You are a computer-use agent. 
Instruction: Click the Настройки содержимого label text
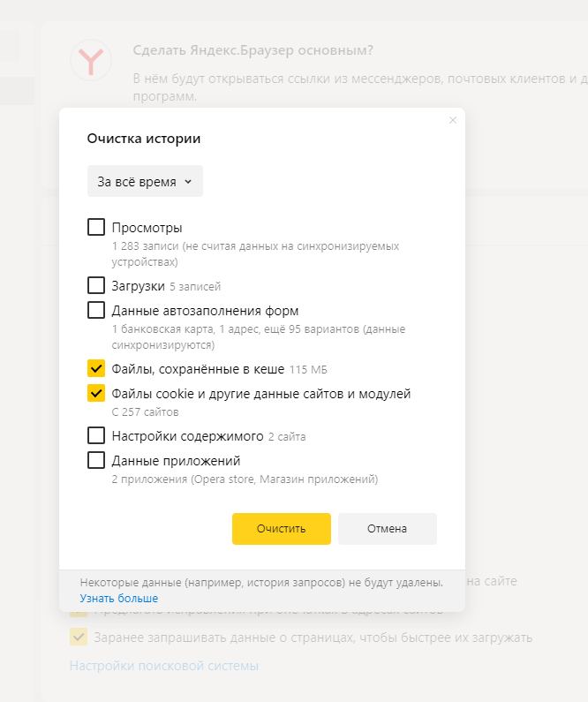(x=187, y=436)
